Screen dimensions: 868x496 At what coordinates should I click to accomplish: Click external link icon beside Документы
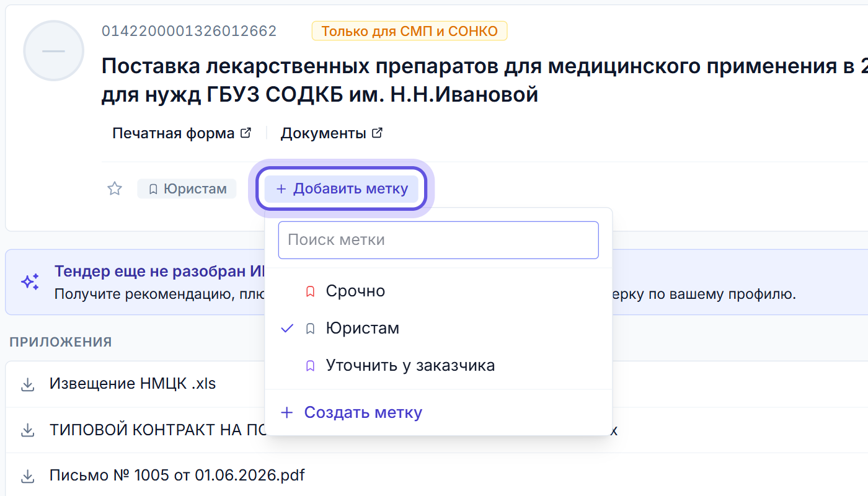377,133
